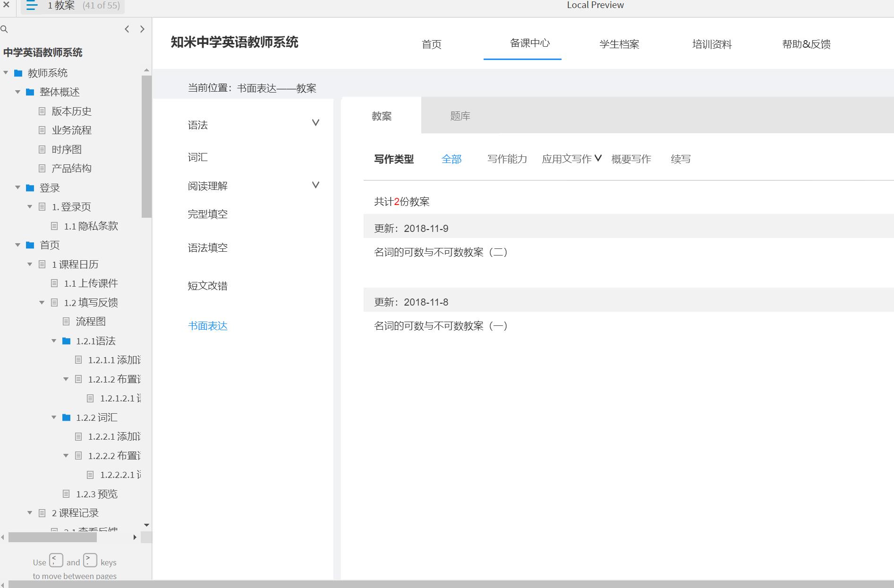Click the 1.2.3 预览 page icon
This screenshot has width=894, height=588.
tap(67, 494)
